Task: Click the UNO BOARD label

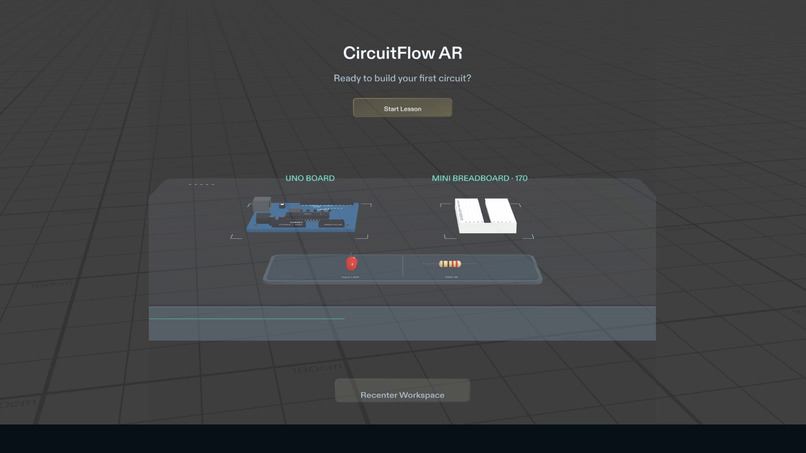Action: click(310, 178)
